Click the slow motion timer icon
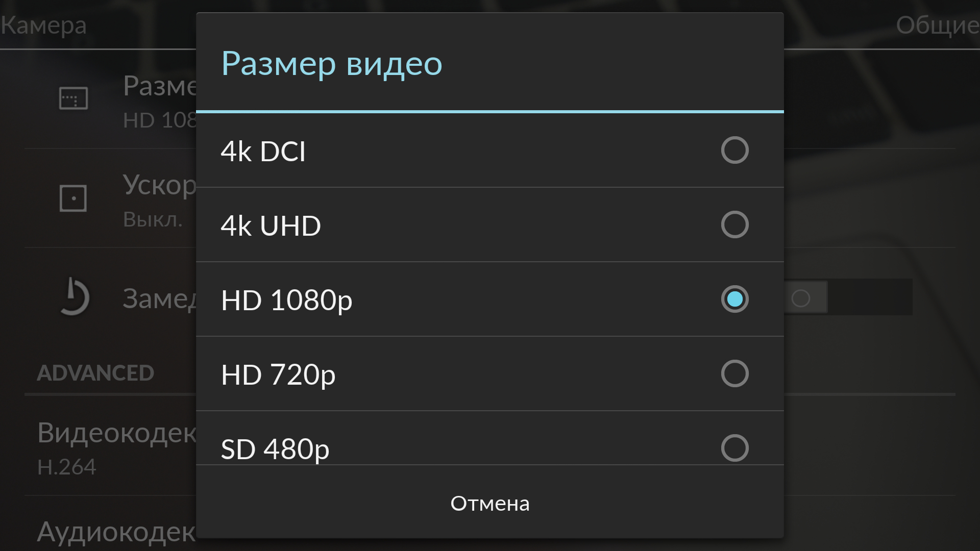 (73, 297)
